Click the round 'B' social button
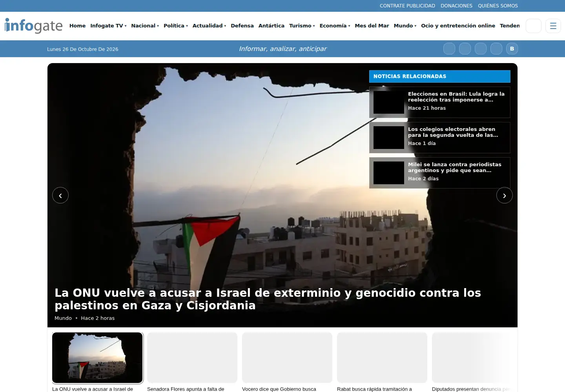 pos(512,49)
